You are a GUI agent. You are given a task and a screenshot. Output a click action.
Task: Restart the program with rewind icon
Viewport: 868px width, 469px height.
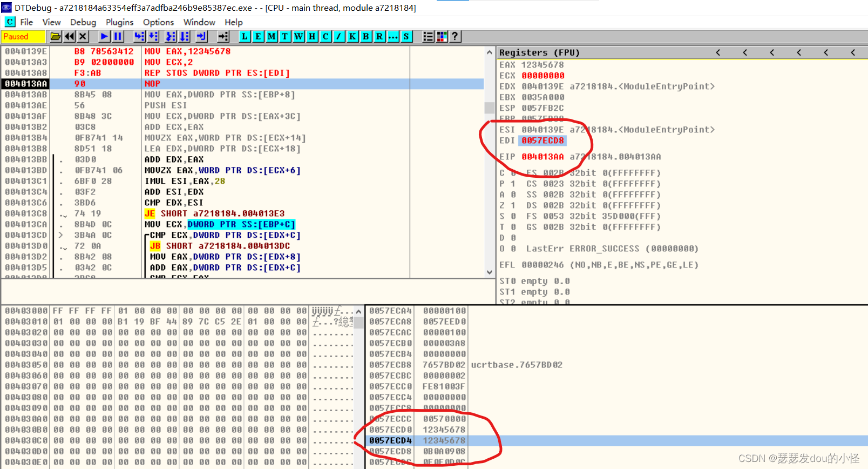70,36
